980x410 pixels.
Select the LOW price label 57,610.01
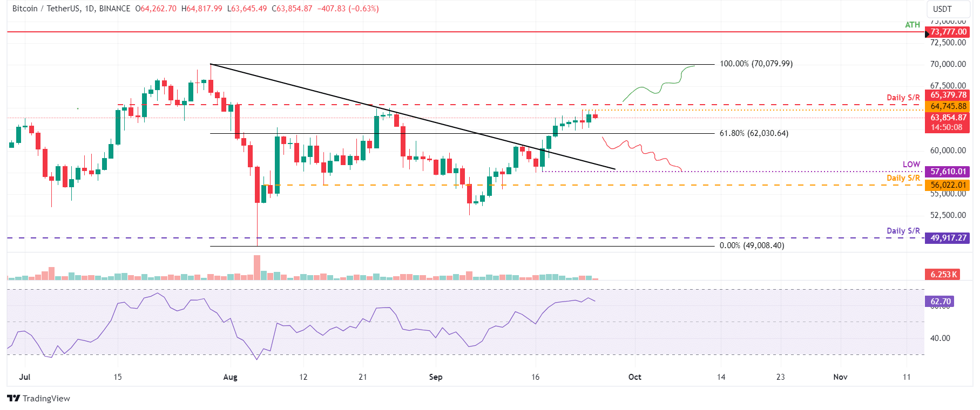tap(948, 172)
